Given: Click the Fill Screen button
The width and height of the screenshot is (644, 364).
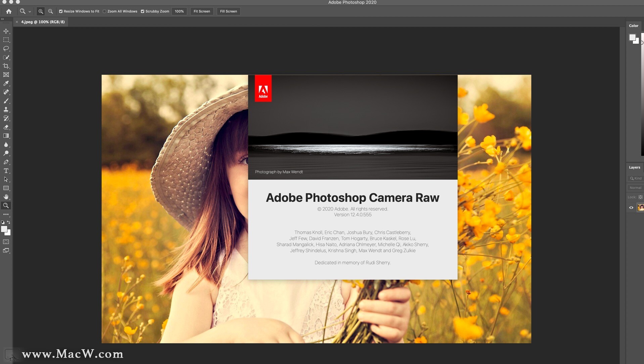Looking at the screenshot, I should pos(229,11).
